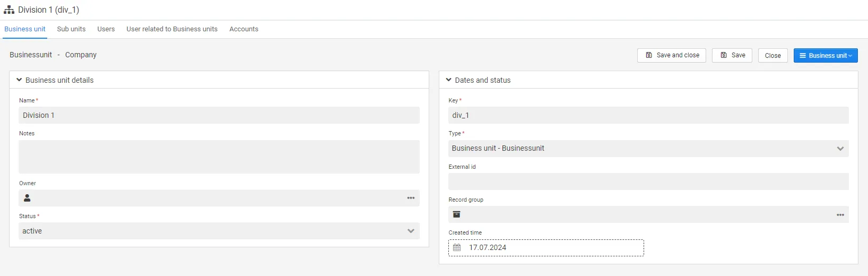Open the blue Business unit menu button
This screenshot has width=868, height=276.
(825, 56)
